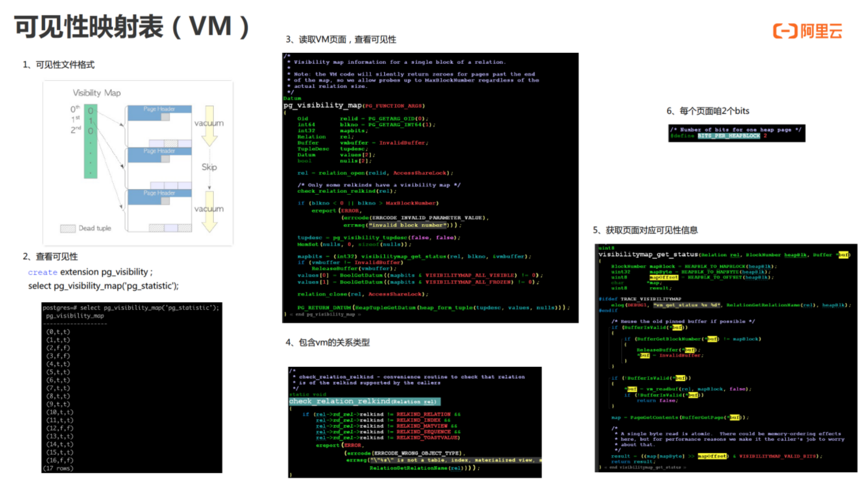Click the Skip label in diagram
868x484 pixels.
coord(209,167)
